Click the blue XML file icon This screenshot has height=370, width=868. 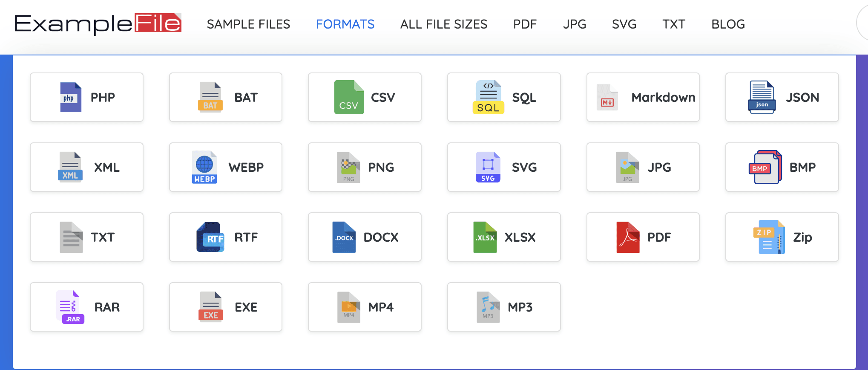pos(70,167)
